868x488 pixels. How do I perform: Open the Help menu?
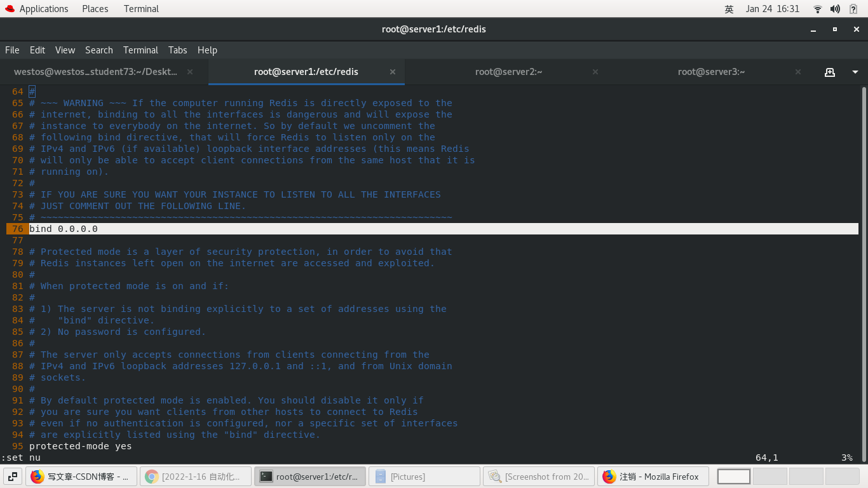[x=207, y=50]
